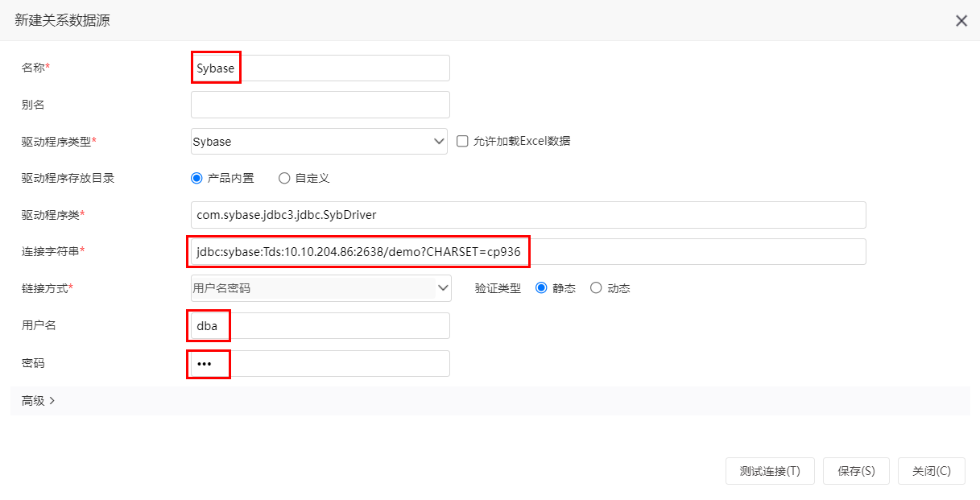
Task: Open the 链接方式 dropdown showing 用户名密码
Action: point(321,287)
